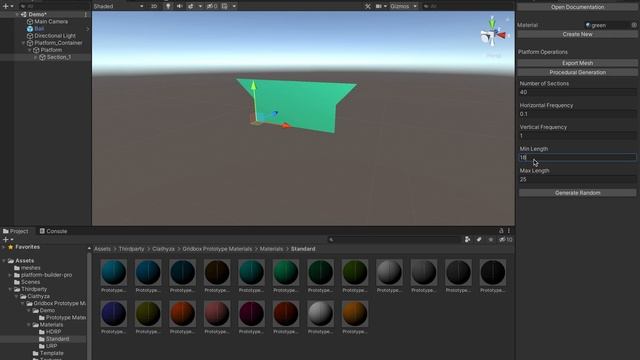
Task: Open the Project panel three-dot menu
Action: point(509,231)
